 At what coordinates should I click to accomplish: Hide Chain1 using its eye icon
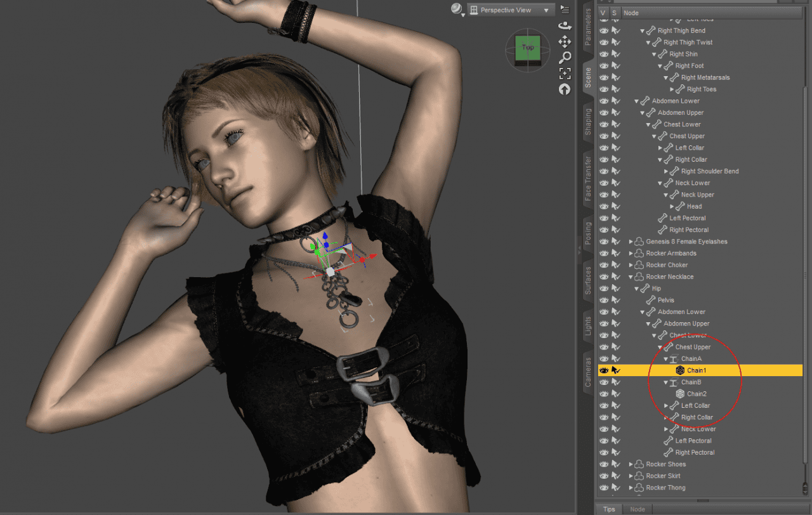click(603, 370)
